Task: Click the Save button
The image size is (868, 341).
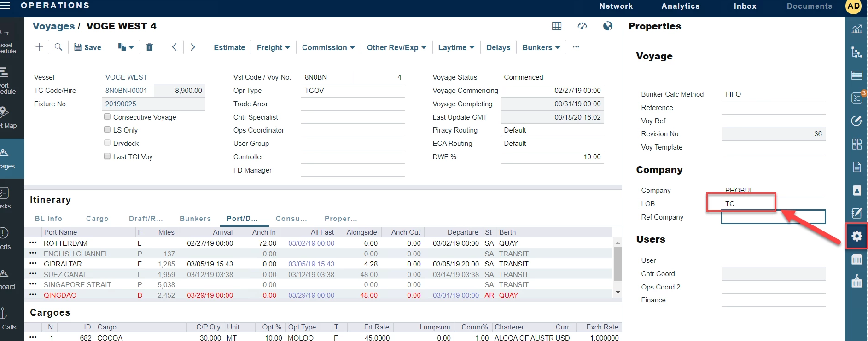Action: click(x=88, y=47)
